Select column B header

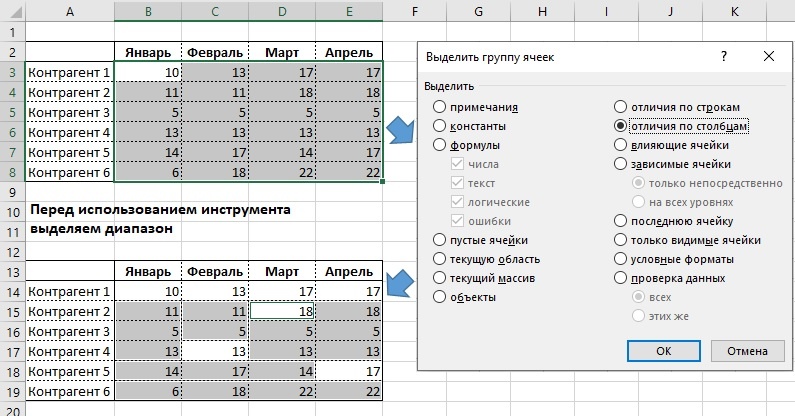(148, 11)
